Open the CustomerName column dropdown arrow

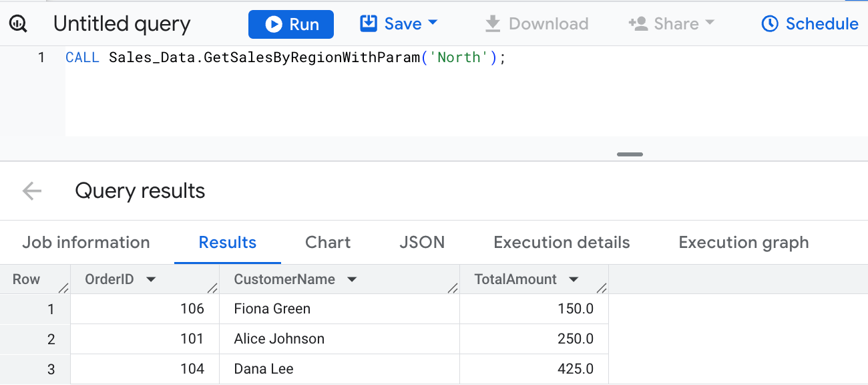click(352, 279)
